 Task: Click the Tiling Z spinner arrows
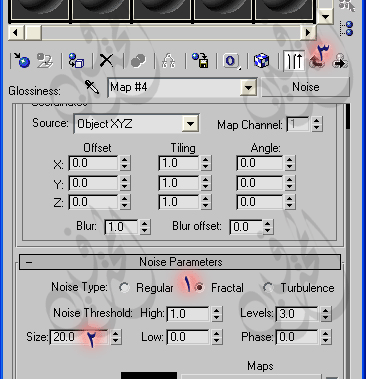(206, 202)
